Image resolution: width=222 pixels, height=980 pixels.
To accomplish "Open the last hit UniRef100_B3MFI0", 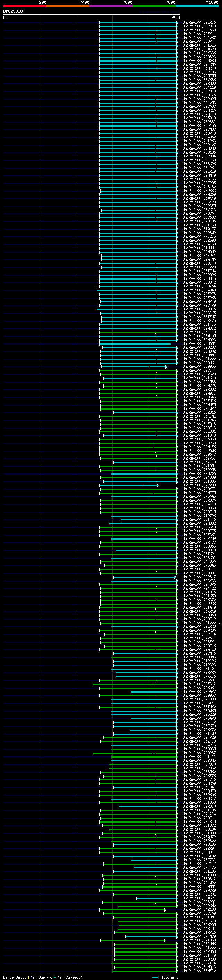I will click(x=199, y=971).
